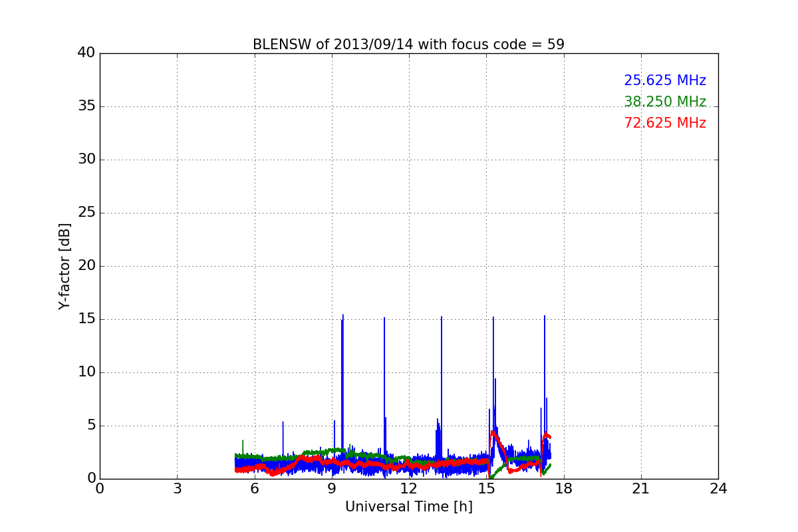This screenshot has width=798, height=532.
Task: Click the y-axis tick label 40
Action: 86,53
